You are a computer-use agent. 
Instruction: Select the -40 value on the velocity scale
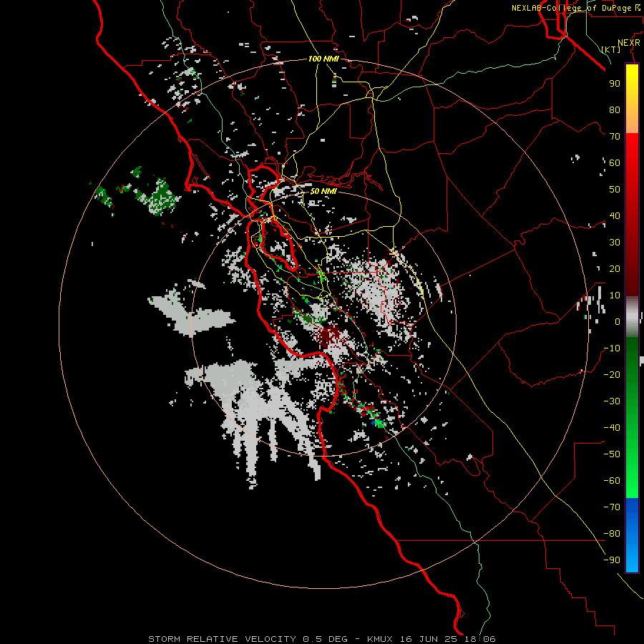612,428
